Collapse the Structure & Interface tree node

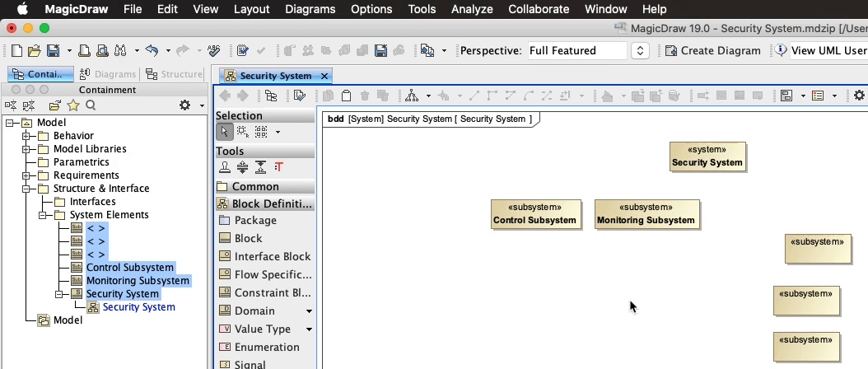click(x=26, y=189)
